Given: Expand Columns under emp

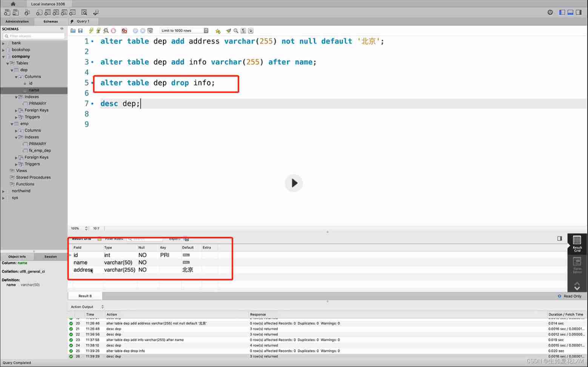Looking at the screenshot, I should pos(16,131).
